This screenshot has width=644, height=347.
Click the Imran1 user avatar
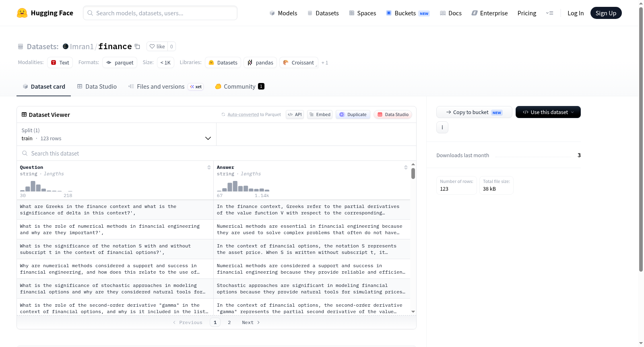click(66, 46)
